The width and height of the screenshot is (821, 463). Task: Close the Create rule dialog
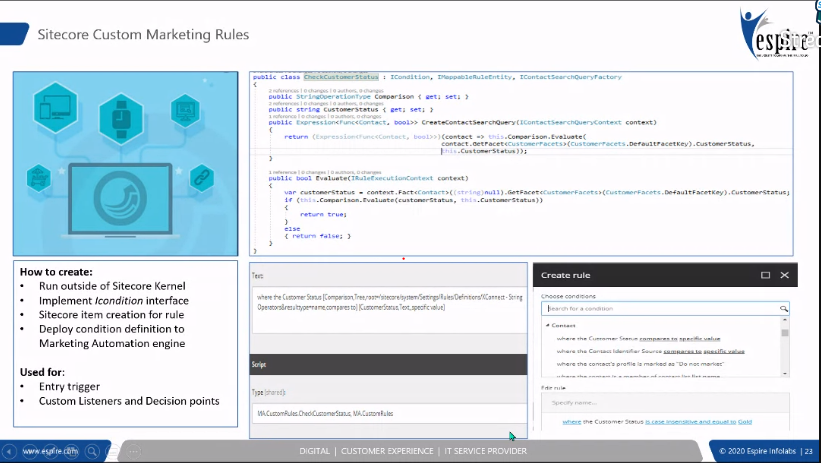[784, 275]
